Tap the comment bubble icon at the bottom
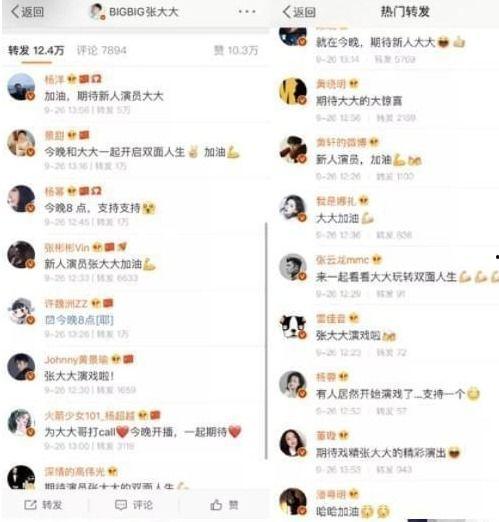499x522 pixels. coord(121,505)
